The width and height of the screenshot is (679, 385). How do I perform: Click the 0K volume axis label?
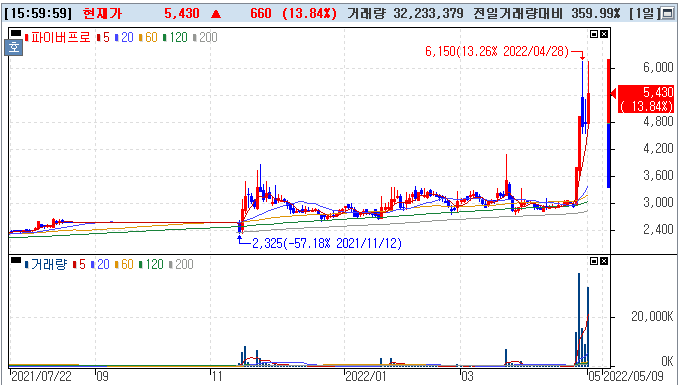[667, 361]
